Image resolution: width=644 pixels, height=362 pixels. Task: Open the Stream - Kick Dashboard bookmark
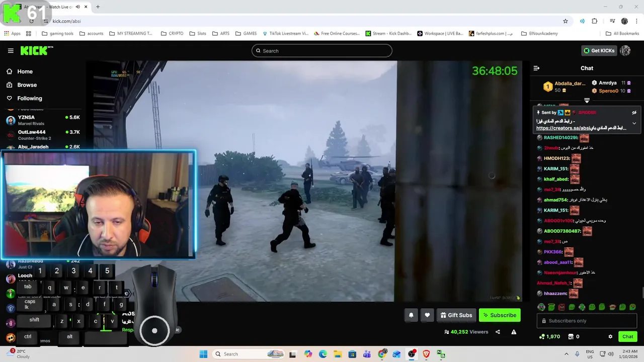point(388,34)
